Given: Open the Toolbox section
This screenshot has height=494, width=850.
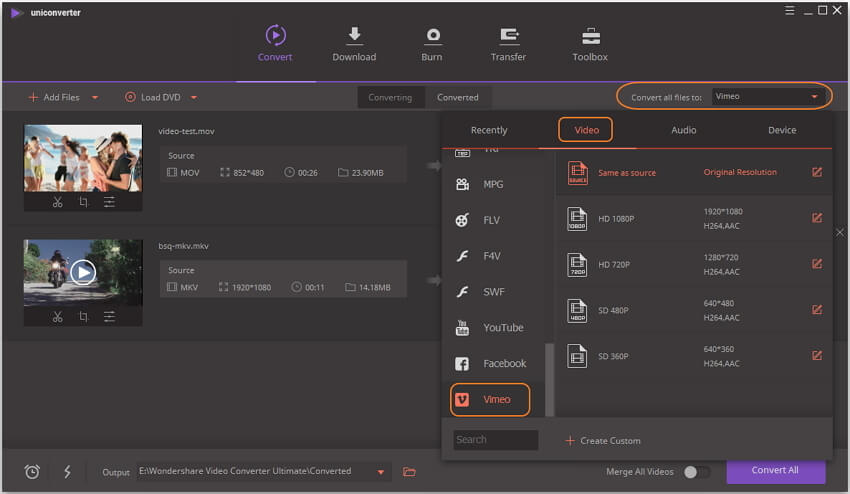Looking at the screenshot, I should click(x=590, y=43).
